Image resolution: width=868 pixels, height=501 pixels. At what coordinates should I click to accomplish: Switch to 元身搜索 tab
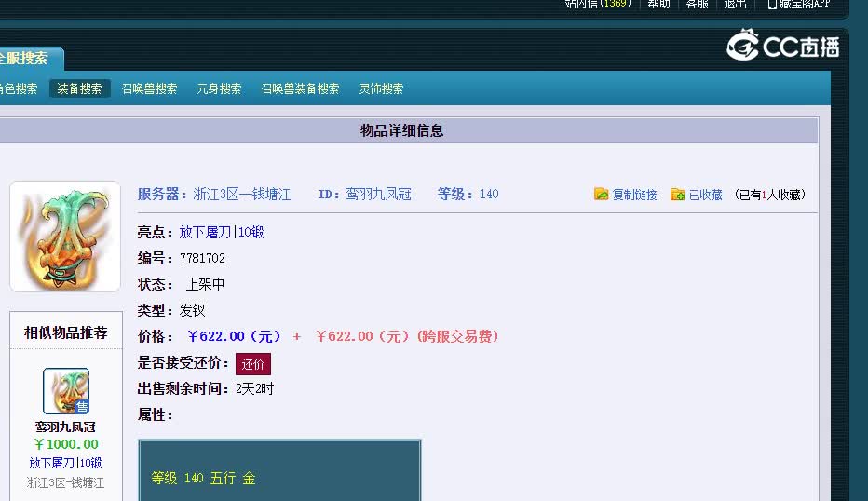(x=219, y=88)
